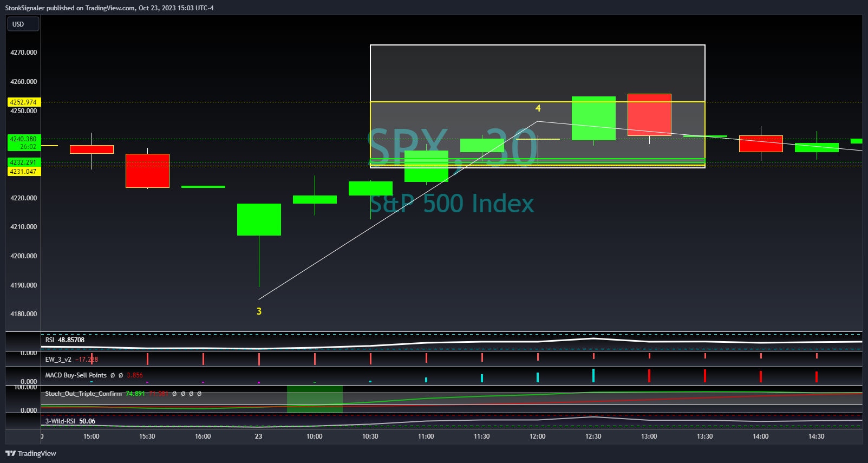The image size is (868, 463).
Task: Click the TradingView logo at bottom left
Action: [31, 454]
